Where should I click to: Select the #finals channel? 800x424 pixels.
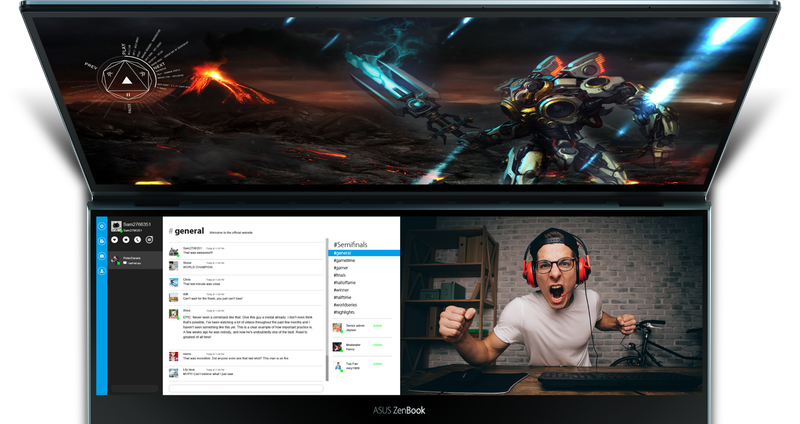(340, 275)
